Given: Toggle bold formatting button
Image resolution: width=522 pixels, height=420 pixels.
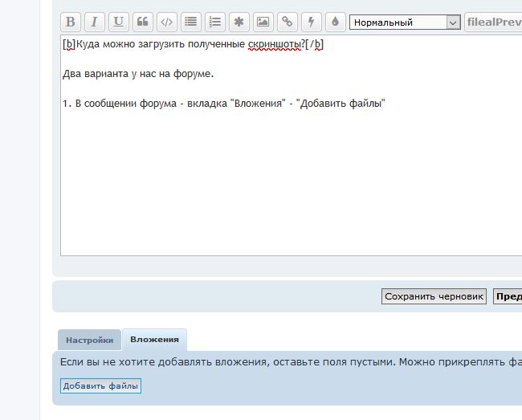Looking at the screenshot, I should click(x=71, y=22).
